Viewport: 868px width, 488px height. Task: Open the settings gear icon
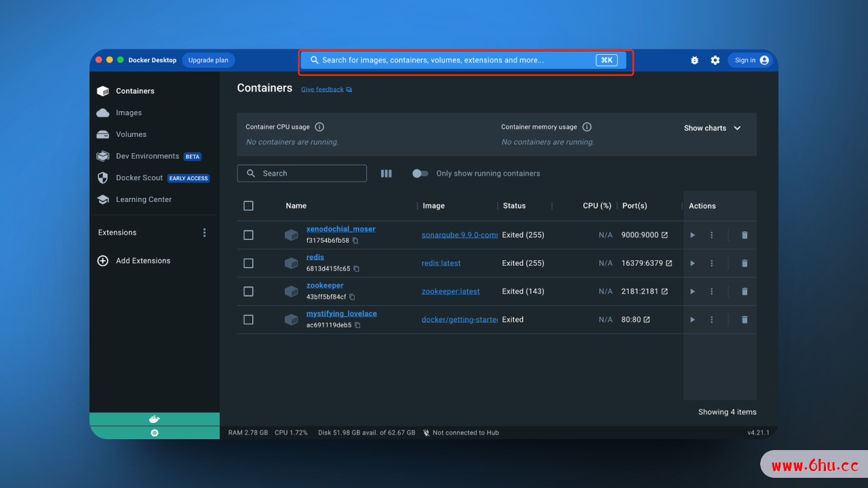tap(715, 60)
